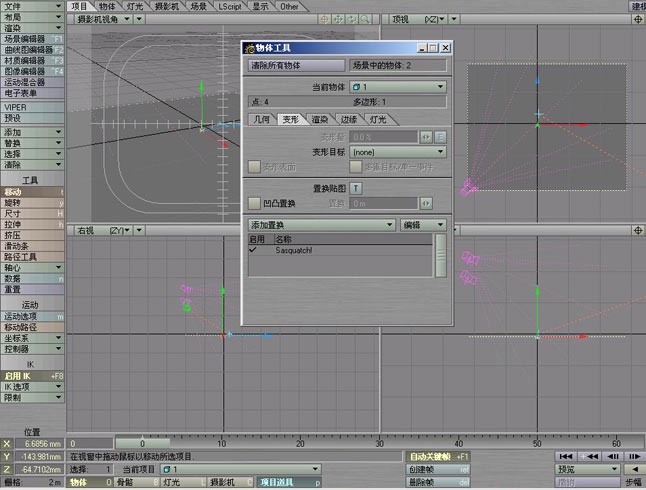This screenshot has height=490, width=646.
Task: Click the timeline frame slider handle
Action: tap(142, 443)
